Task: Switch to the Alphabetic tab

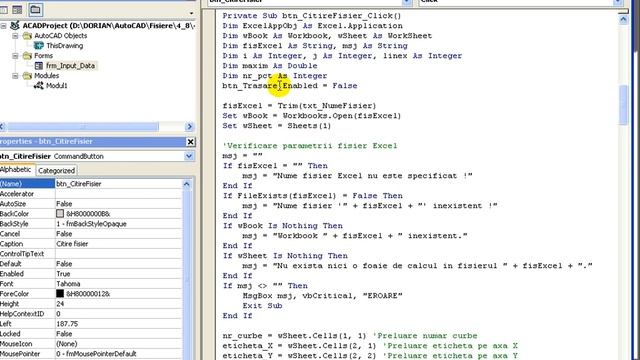Action: coord(16,170)
